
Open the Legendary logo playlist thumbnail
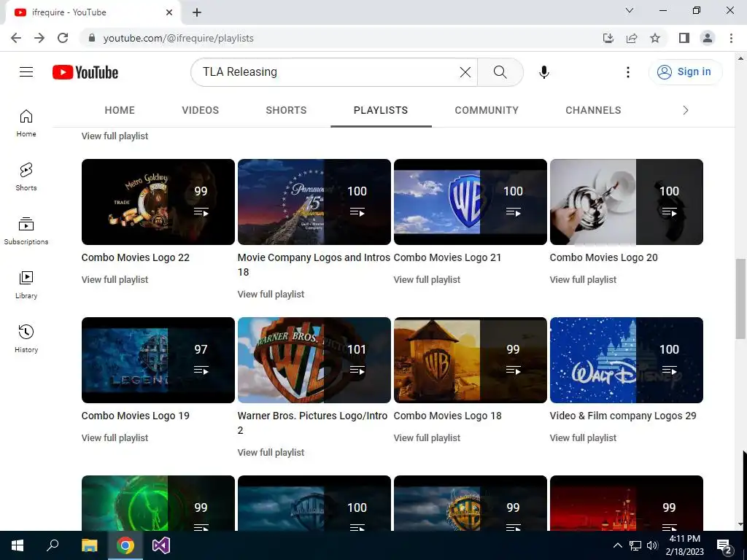158,360
